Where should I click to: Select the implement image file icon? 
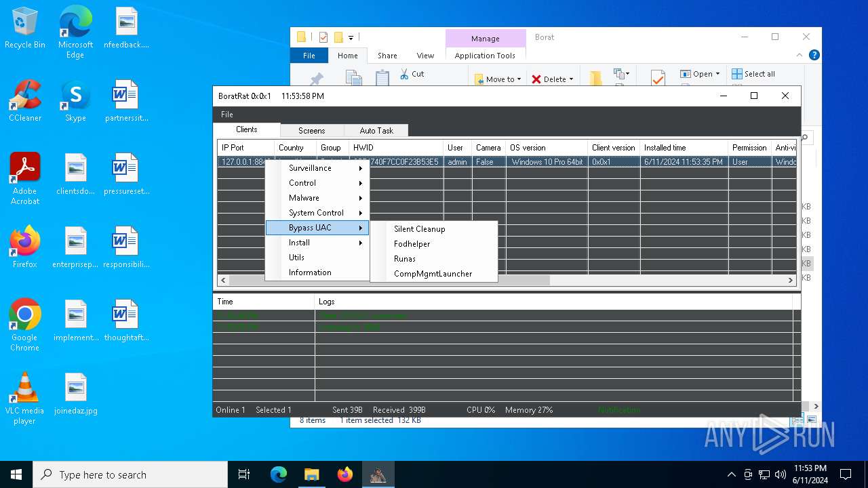click(75, 321)
